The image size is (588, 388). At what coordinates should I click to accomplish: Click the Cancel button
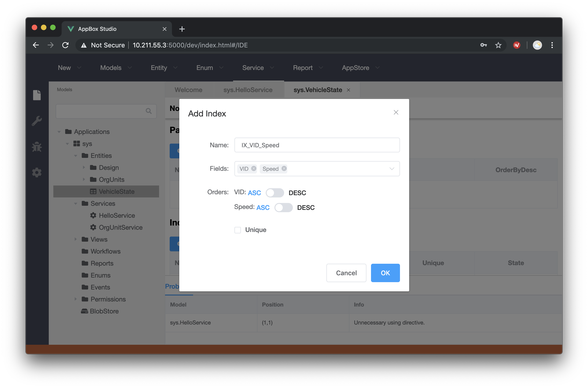[346, 273]
